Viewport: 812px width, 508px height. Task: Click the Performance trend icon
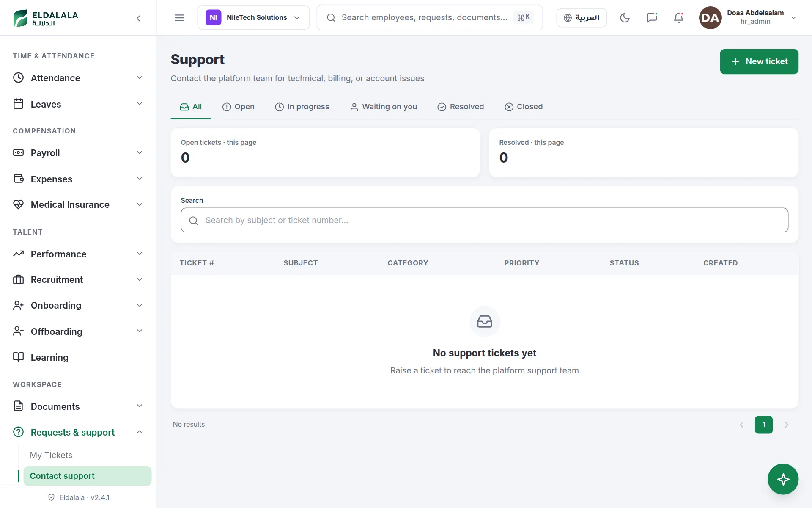[18, 254]
